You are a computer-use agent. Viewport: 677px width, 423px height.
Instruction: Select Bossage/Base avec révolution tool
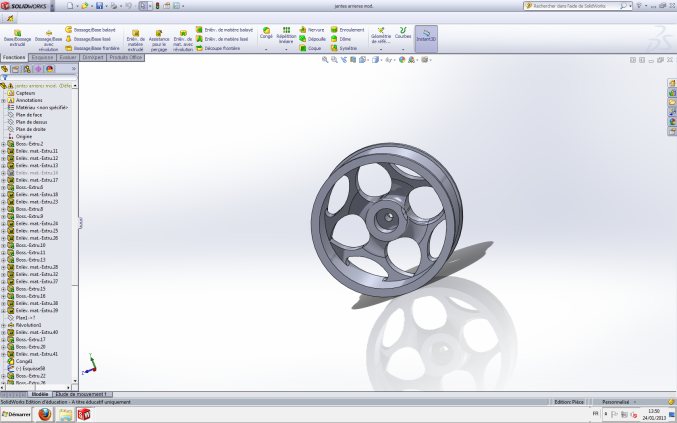point(48,40)
